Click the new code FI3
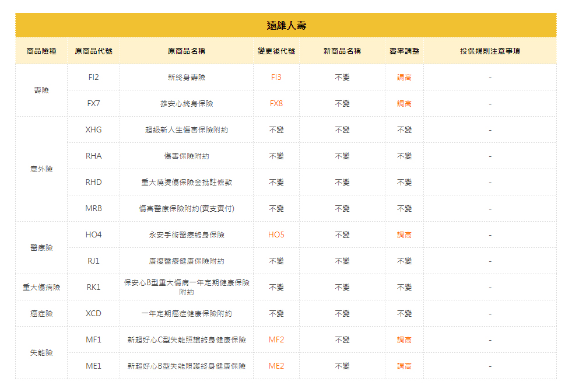The height and width of the screenshot is (392, 572). pos(276,77)
